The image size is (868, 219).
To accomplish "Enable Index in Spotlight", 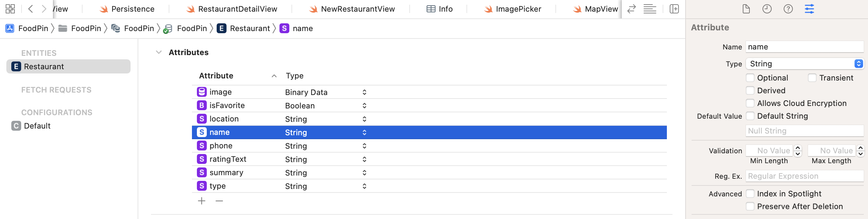I will pyautogui.click(x=750, y=194).
